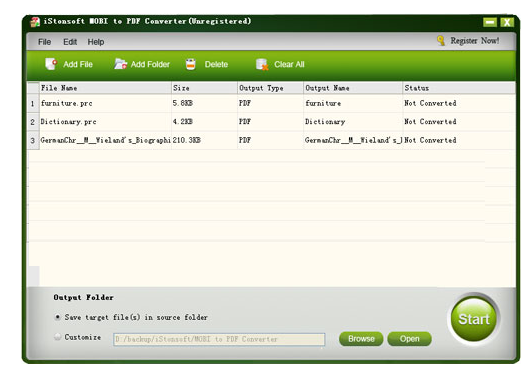Click the key icon beside Register Now
Viewport: 530px width, 371px height.
click(x=440, y=41)
